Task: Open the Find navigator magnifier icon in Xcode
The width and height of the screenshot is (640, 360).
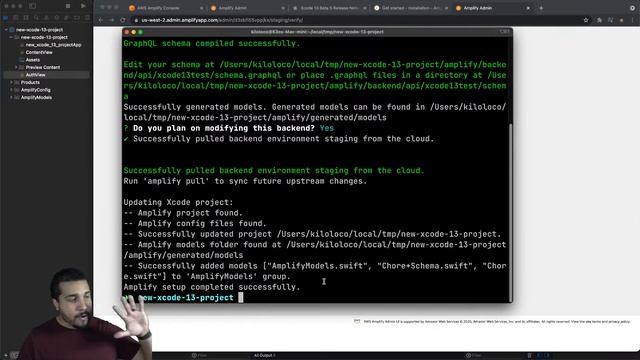Action: tap(36, 18)
